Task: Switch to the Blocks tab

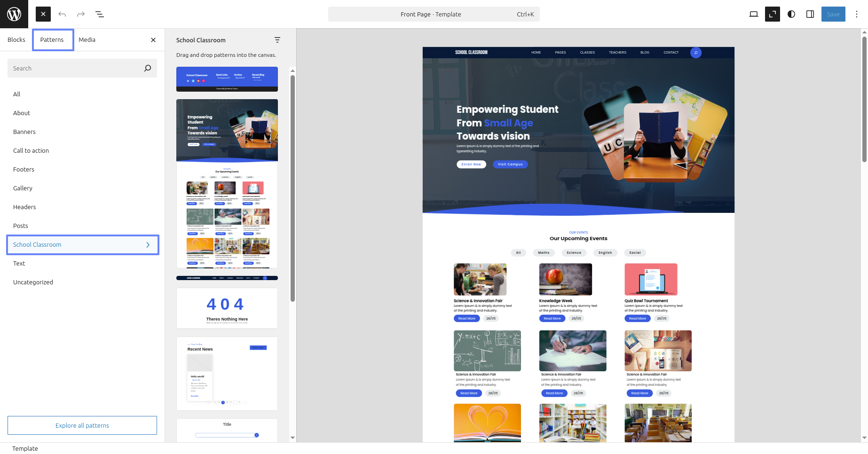Action: coord(16,40)
